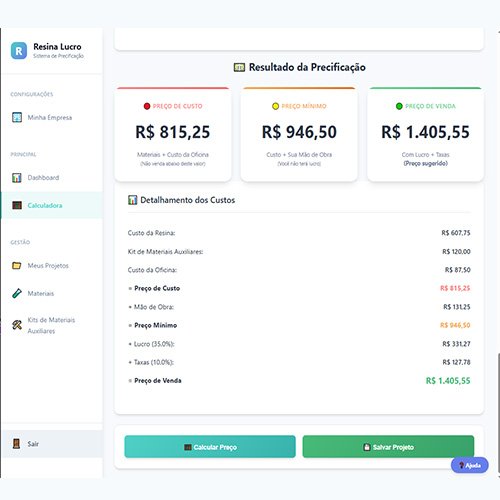
Task: Click the large R$ 1.405,55 sale price
Action: point(425,132)
